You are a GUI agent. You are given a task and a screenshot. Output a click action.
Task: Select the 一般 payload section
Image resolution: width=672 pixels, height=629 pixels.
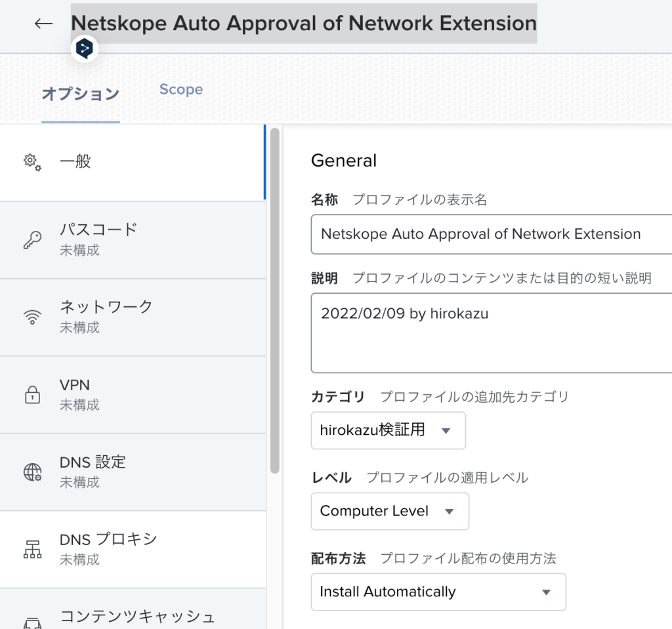(133, 163)
